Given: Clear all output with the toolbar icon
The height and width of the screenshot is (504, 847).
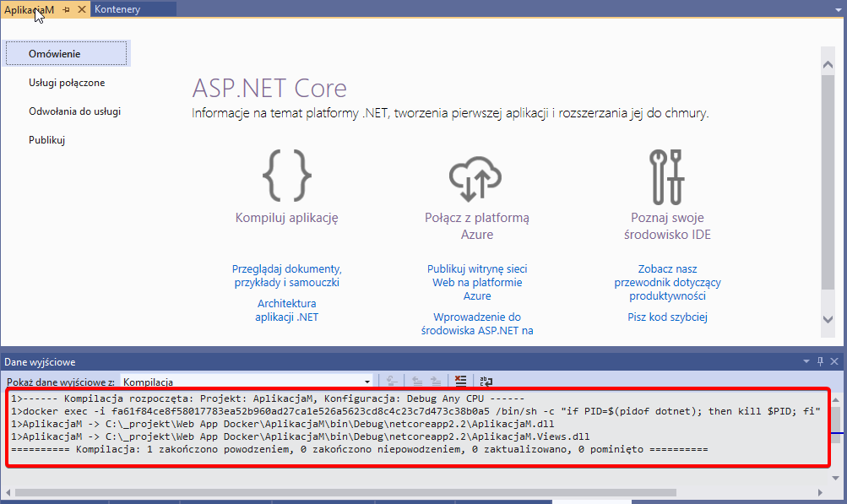Looking at the screenshot, I should point(460,382).
